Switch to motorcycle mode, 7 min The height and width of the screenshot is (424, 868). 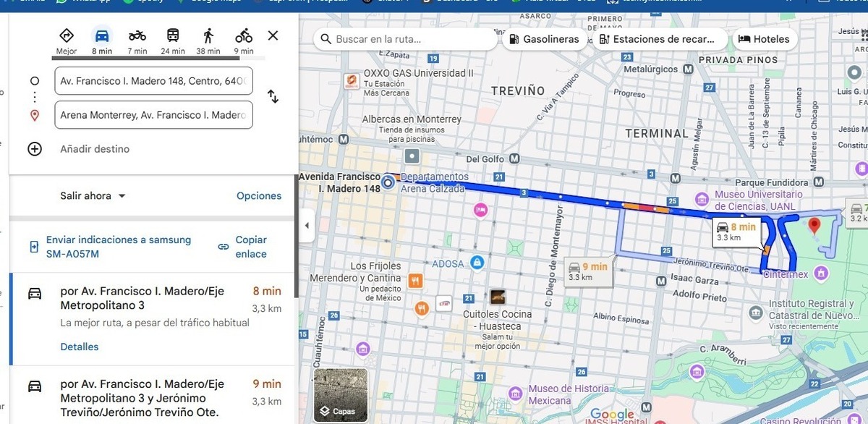click(x=137, y=41)
